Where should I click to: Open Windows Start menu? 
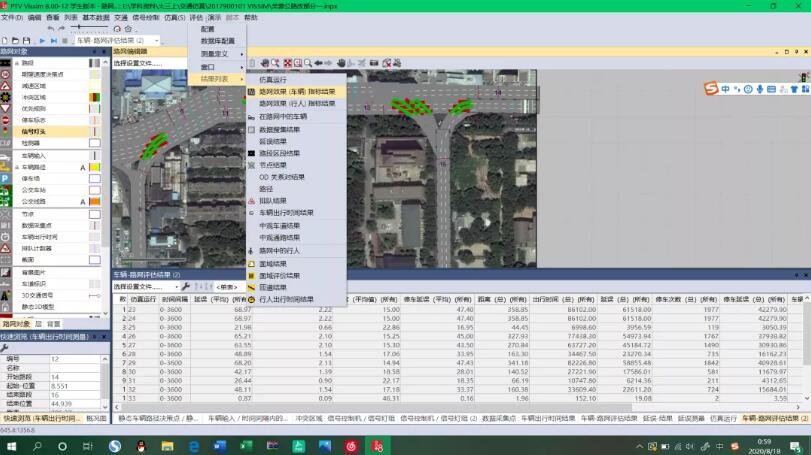[x=11, y=446]
